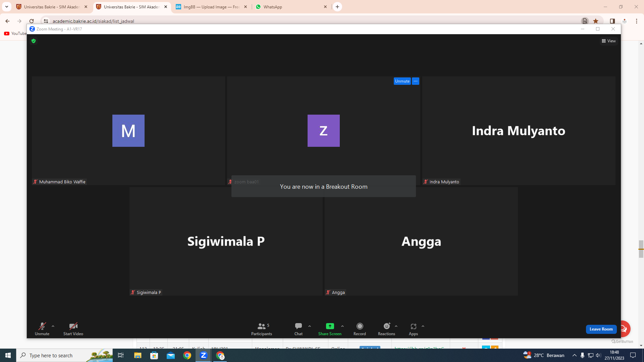Open the YouTube bookmark

tap(15, 34)
